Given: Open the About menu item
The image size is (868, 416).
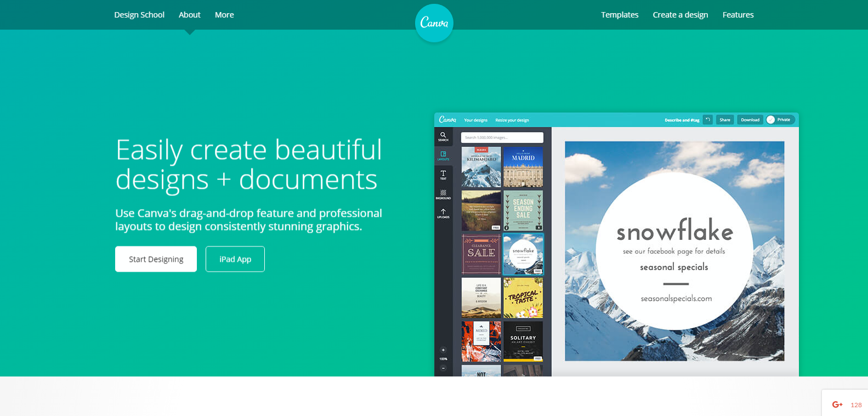Looking at the screenshot, I should 190,15.
